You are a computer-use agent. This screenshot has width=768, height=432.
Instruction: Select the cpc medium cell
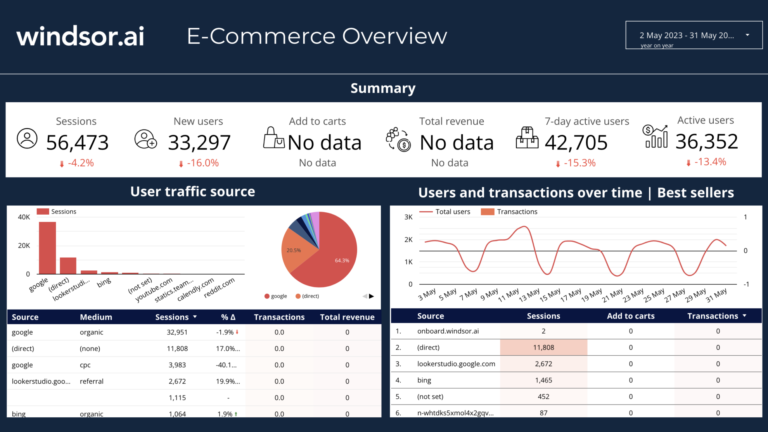(x=85, y=365)
